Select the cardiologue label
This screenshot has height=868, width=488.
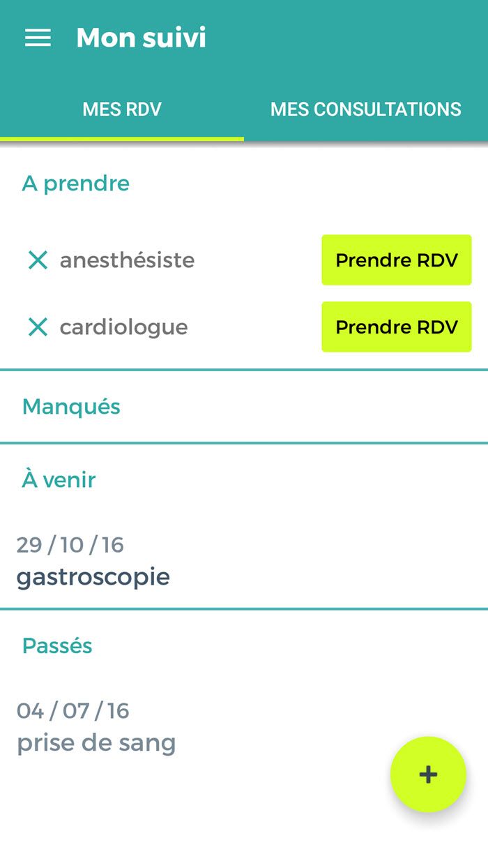[123, 327]
